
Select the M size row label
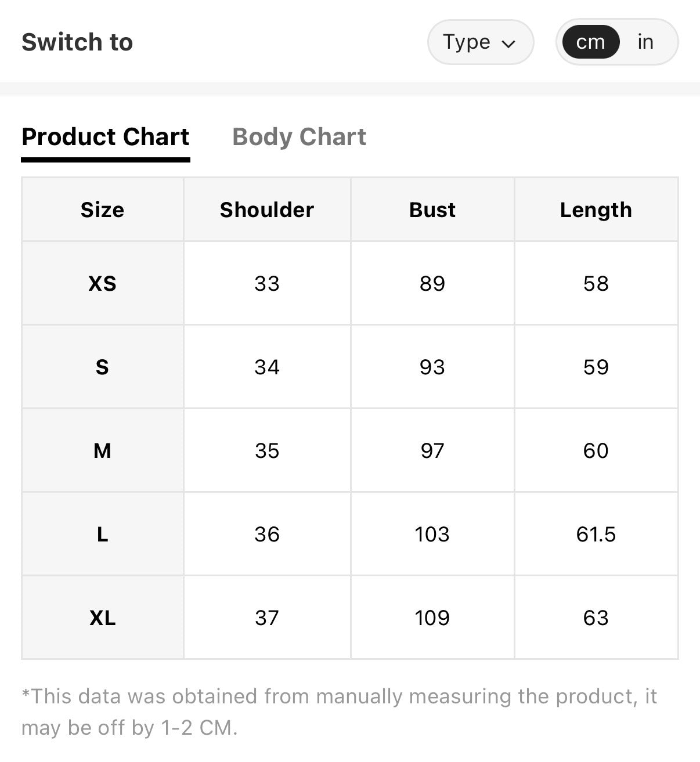pos(103,450)
